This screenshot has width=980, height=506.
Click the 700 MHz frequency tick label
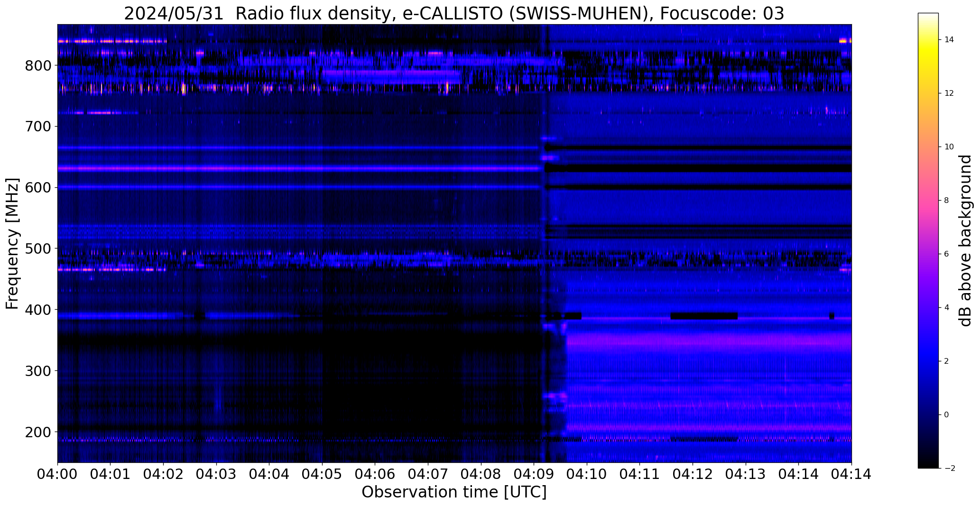[37, 127]
